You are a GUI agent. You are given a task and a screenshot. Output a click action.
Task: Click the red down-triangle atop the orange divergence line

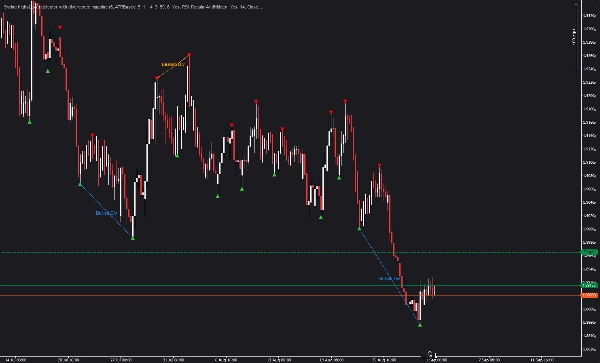[189, 55]
